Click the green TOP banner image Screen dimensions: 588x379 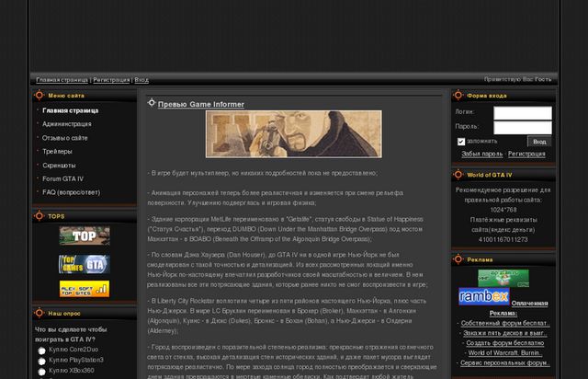(x=85, y=235)
